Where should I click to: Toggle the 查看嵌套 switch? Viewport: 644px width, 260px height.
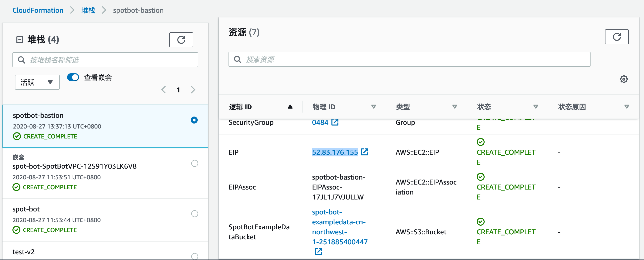(73, 77)
